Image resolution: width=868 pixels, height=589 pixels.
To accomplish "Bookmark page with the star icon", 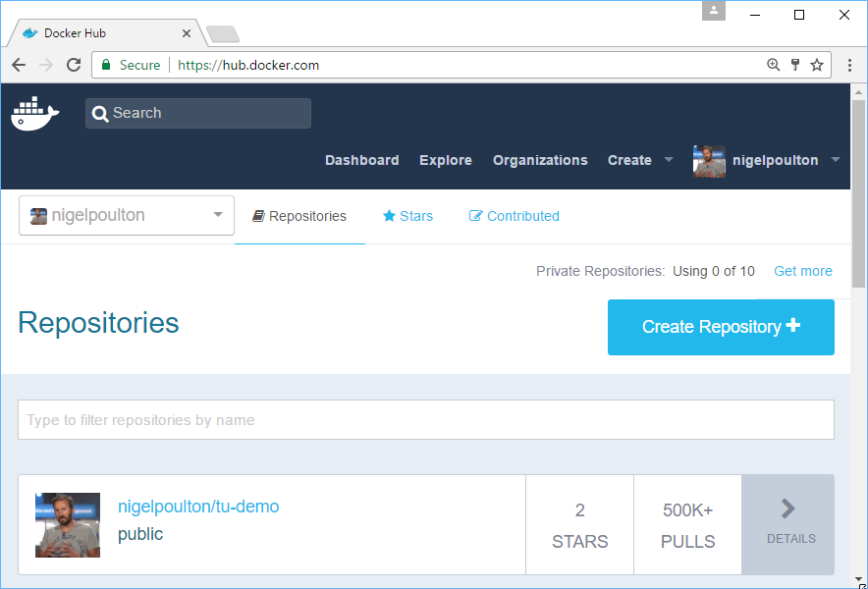I will 817,65.
